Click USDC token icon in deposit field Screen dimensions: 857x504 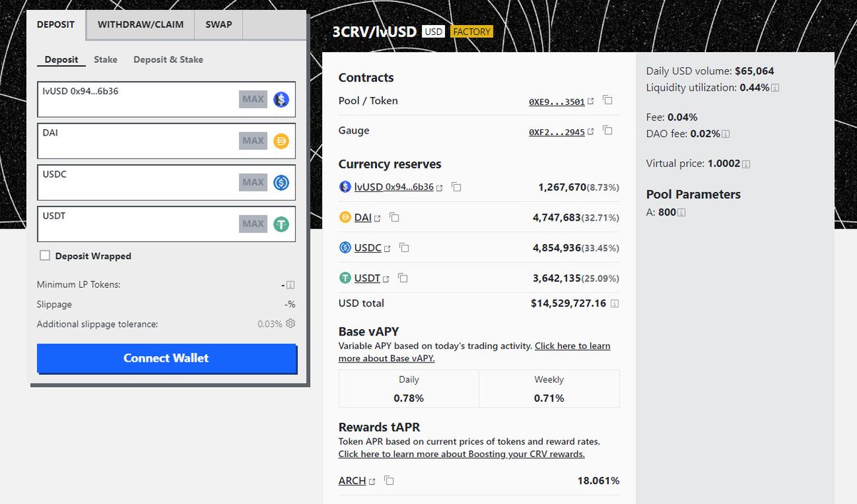coord(281,183)
